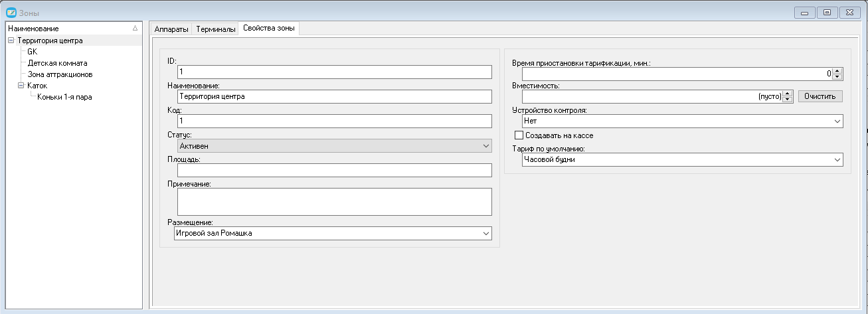Open the Статус dropdown
868x314 pixels.
point(335,145)
